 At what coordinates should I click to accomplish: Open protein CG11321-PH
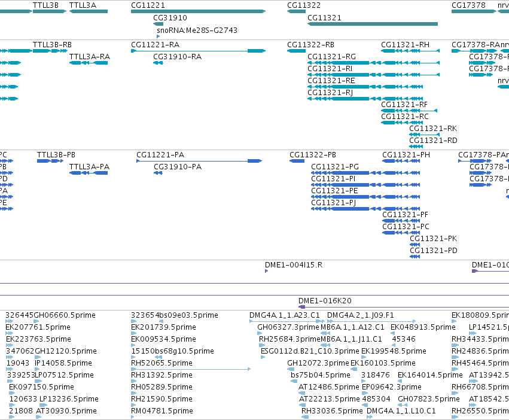pos(406,154)
